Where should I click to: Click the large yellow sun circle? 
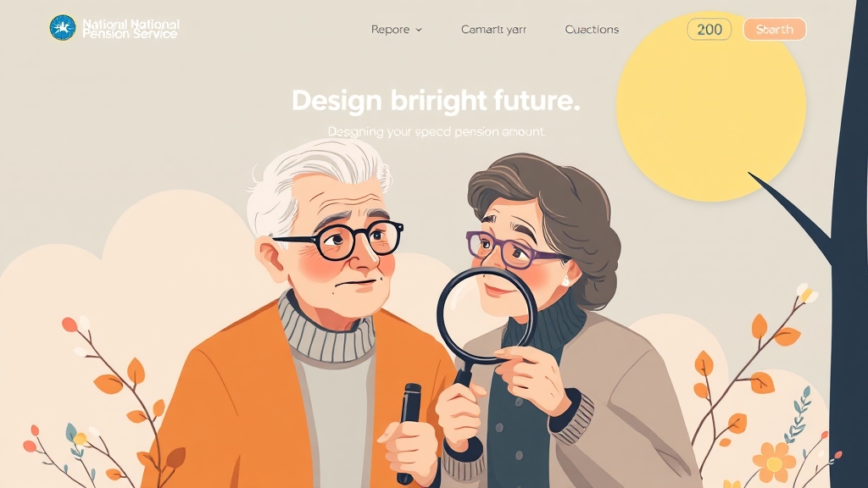pyautogui.click(x=711, y=108)
